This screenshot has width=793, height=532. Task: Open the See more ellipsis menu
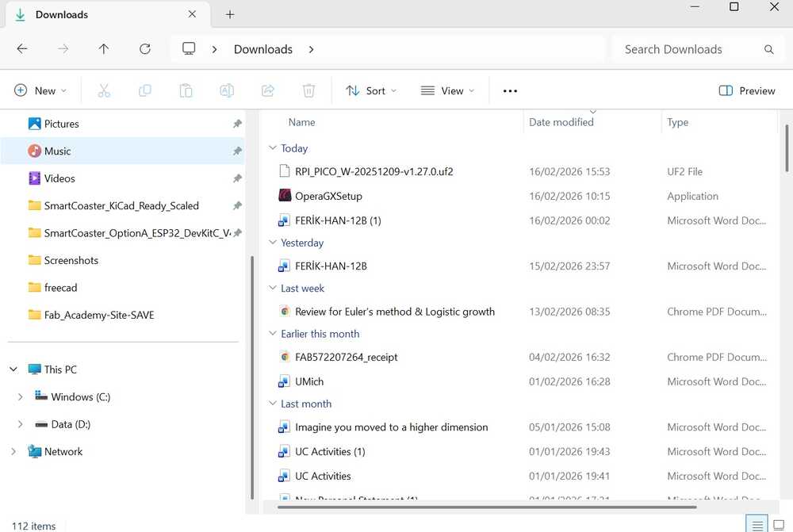click(x=510, y=91)
